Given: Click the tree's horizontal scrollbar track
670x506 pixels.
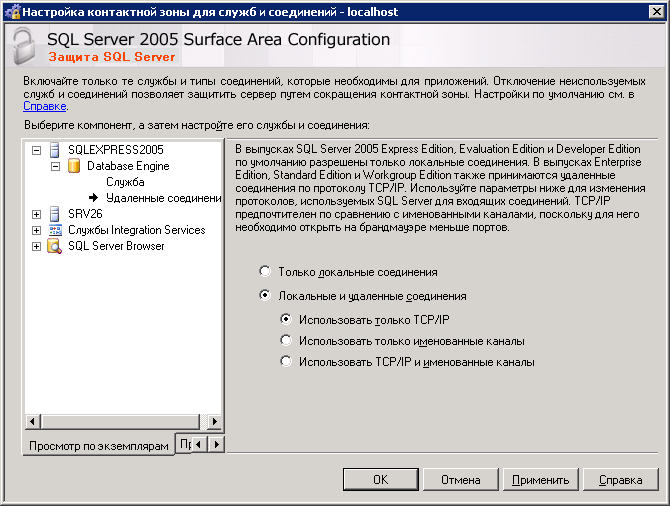Looking at the screenshot, I should tap(204, 422).
